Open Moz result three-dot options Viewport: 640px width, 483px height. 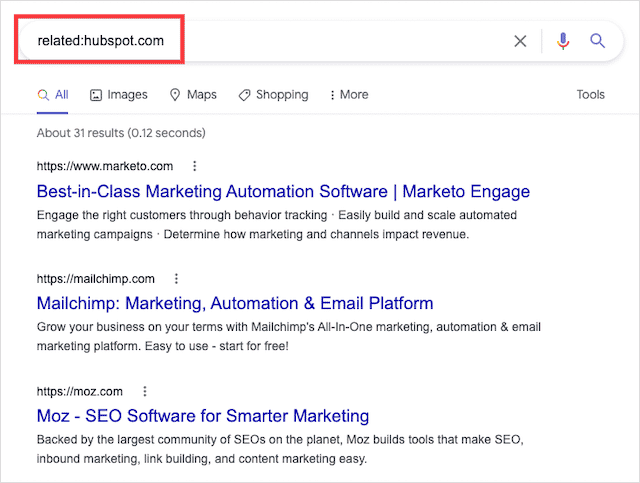click(144, 391)
